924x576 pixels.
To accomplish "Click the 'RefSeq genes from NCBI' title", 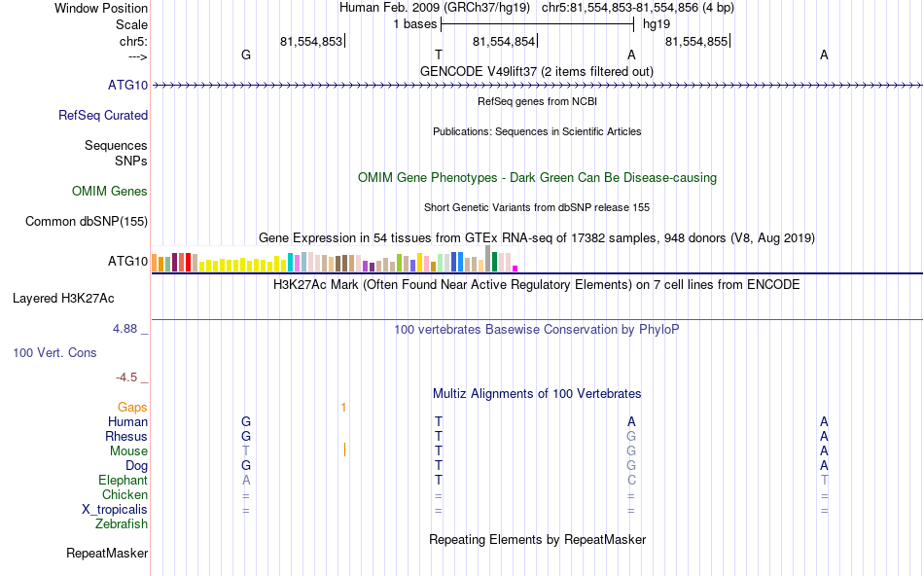I will pos(537,101).
